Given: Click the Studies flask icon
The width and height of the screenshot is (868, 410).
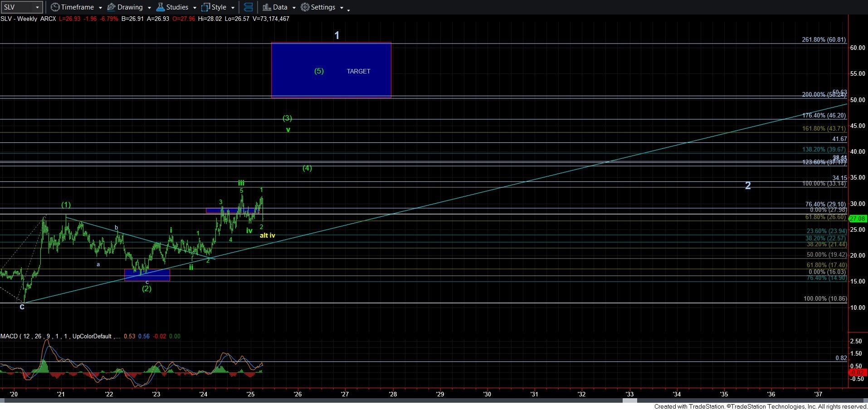Looking at the screenshot, I should click(x=160, y=7).
